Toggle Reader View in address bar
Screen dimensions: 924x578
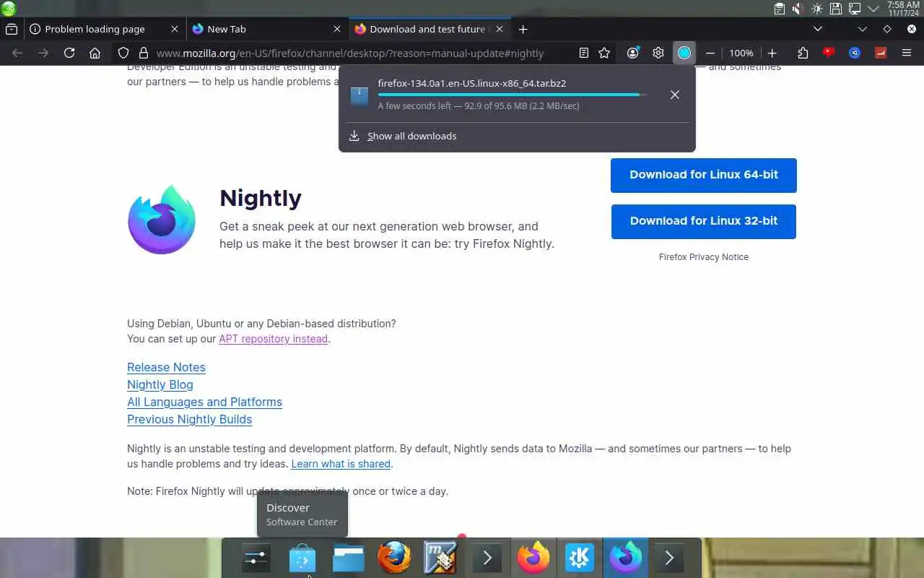[x=583, y=53]
